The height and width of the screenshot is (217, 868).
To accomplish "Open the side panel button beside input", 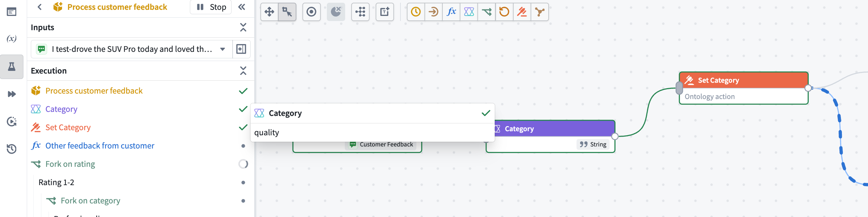I will (241, 49).
